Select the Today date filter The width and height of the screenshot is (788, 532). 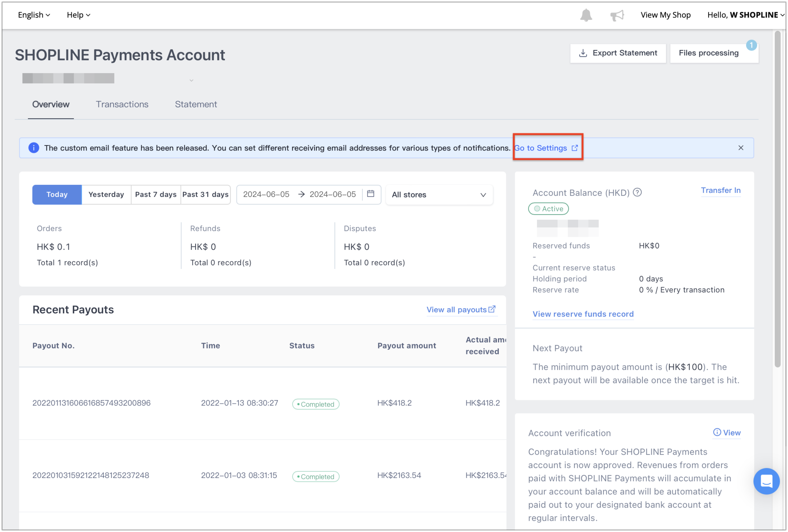click(x=57, y=195)
